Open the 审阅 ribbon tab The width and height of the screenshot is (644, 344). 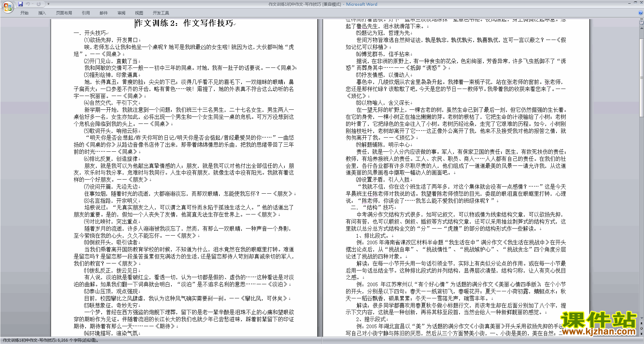point(121,13)
